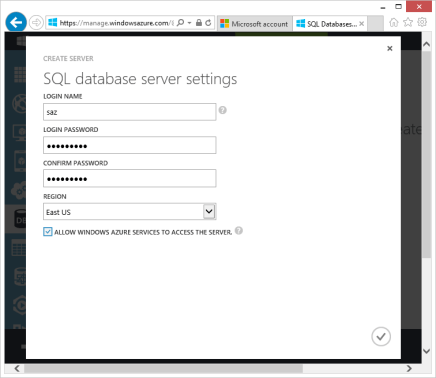This screenshot has width=436, height=378.
Task: Click the search magnifier in address bar
Action: tap(180, 23)
